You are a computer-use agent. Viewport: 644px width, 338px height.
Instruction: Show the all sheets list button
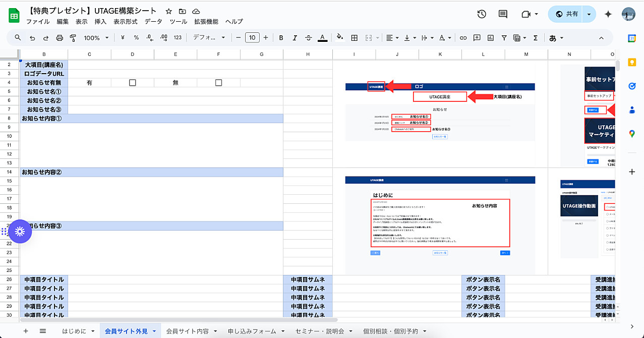pos(43,331)
